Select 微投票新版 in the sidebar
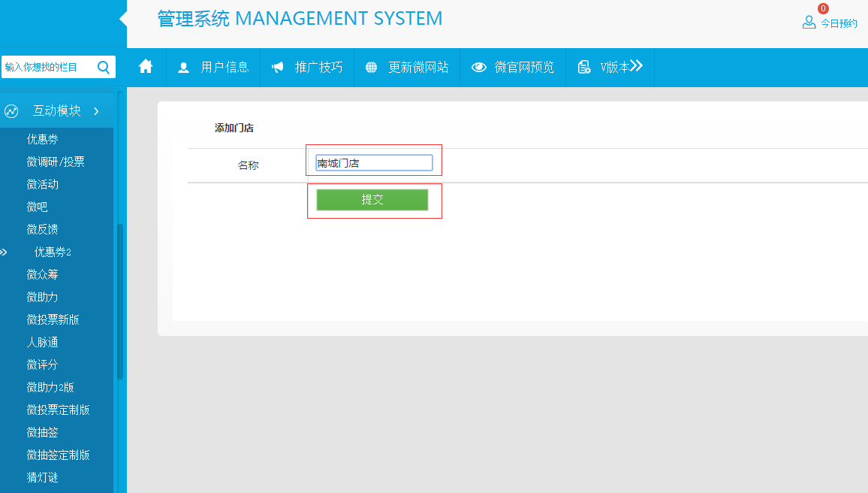The width and height of the screenshot is (868, 493). click(53, 319)
